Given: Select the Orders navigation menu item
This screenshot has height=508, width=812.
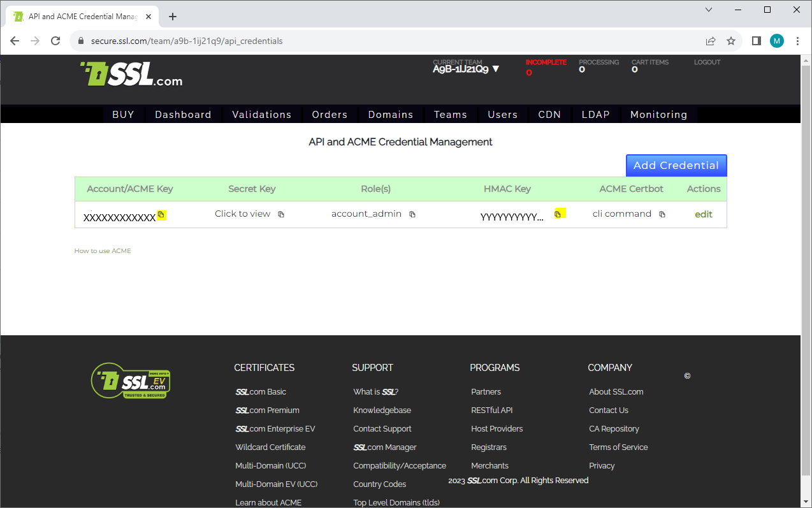Looking at the screenshot, I should 330,114.
